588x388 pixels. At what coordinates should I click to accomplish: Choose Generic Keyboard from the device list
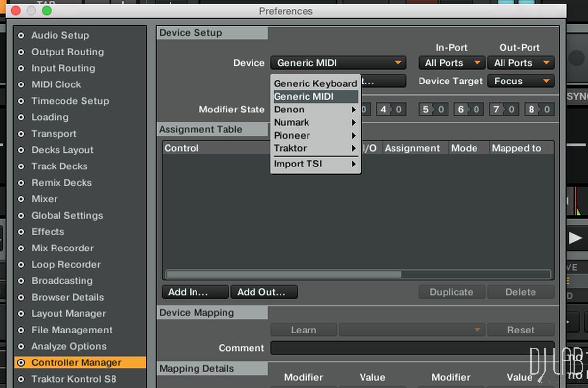coord(315,83)
